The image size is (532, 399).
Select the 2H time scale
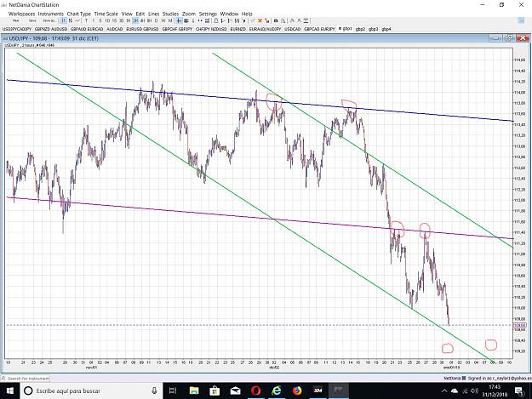pyautogui.click(x=135, y=20)
